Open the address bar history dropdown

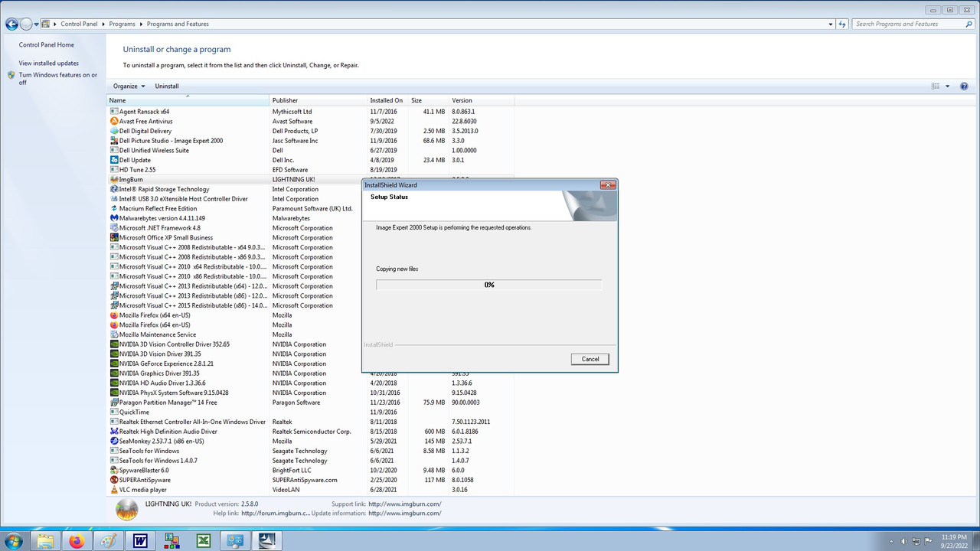pyautogui.click(x=831, y=24)
